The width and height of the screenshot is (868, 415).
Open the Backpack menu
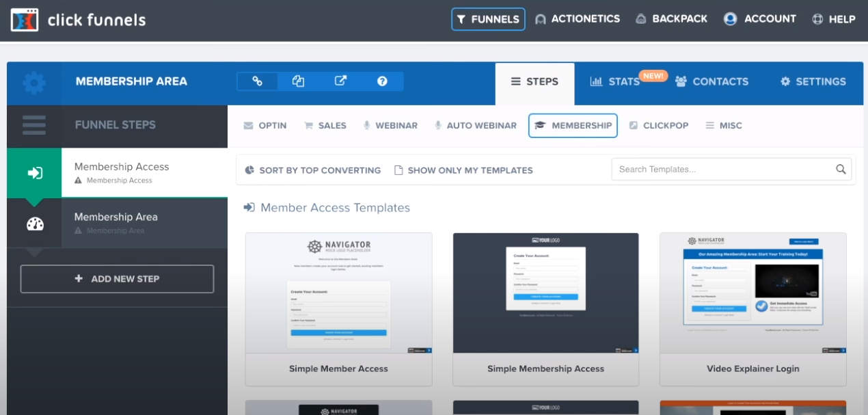pyautogui.click(x=671, y=19)
